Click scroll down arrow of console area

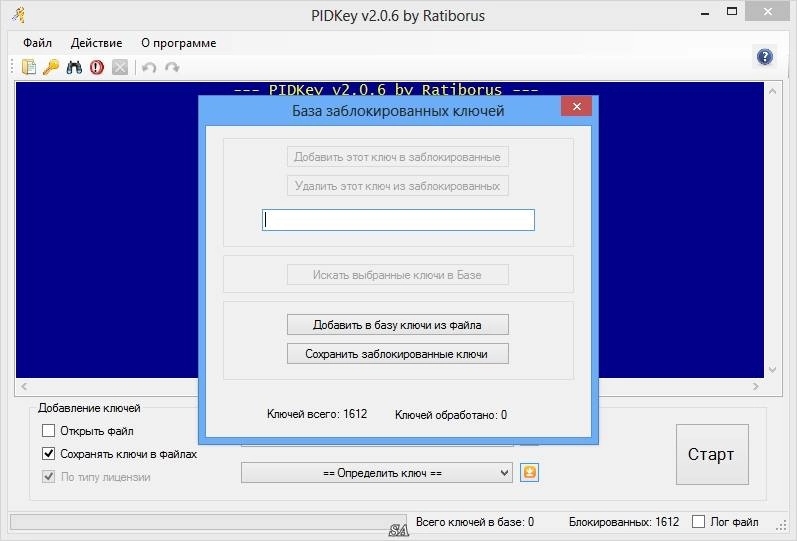pos(772,370)
